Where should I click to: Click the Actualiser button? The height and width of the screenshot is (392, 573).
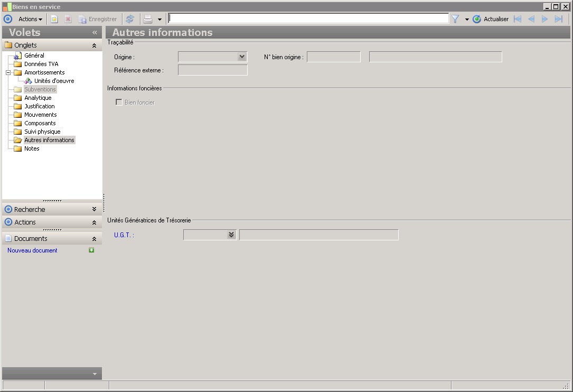click(491, 19)
